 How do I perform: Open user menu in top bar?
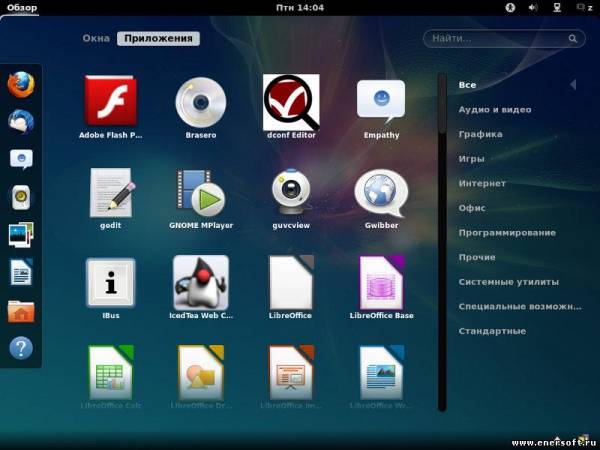pyautogui.click(x=585, y=7)
